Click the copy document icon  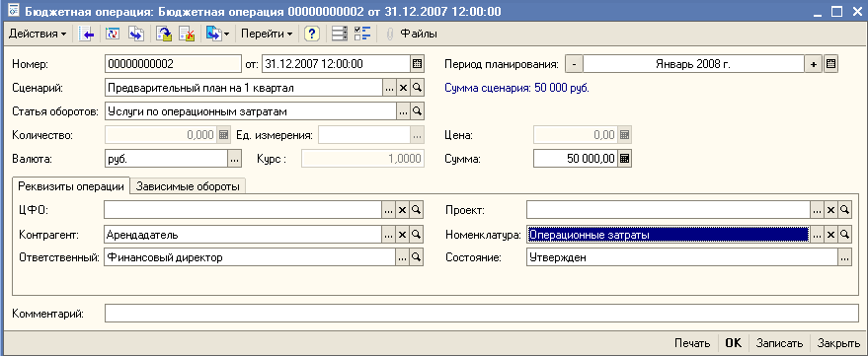pos(136,34)
